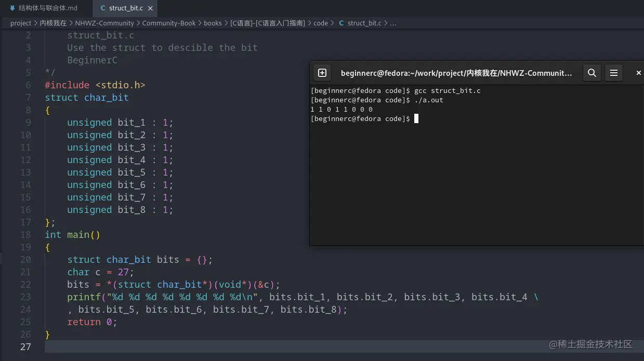Click 'struct char_bit bits = {};' line
The height and width of the screenshot is (361, 644).
[x=140, y=260]
